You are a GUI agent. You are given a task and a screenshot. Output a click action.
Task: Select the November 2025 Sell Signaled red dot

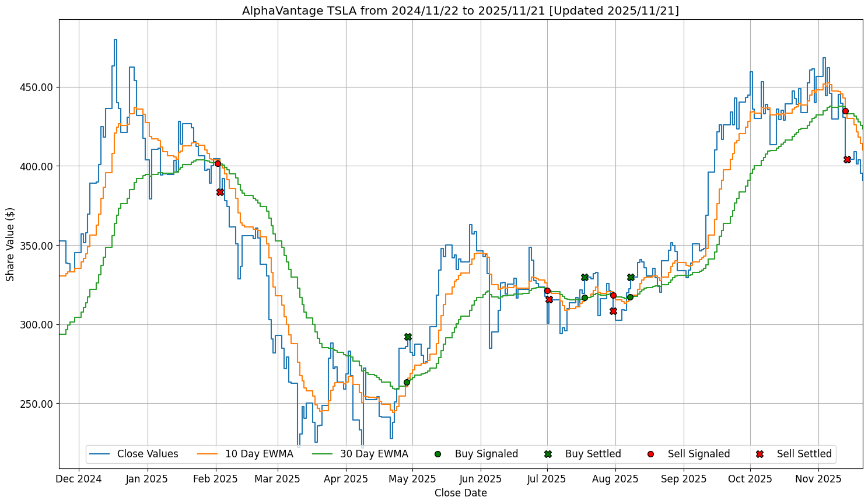[845, 111]
